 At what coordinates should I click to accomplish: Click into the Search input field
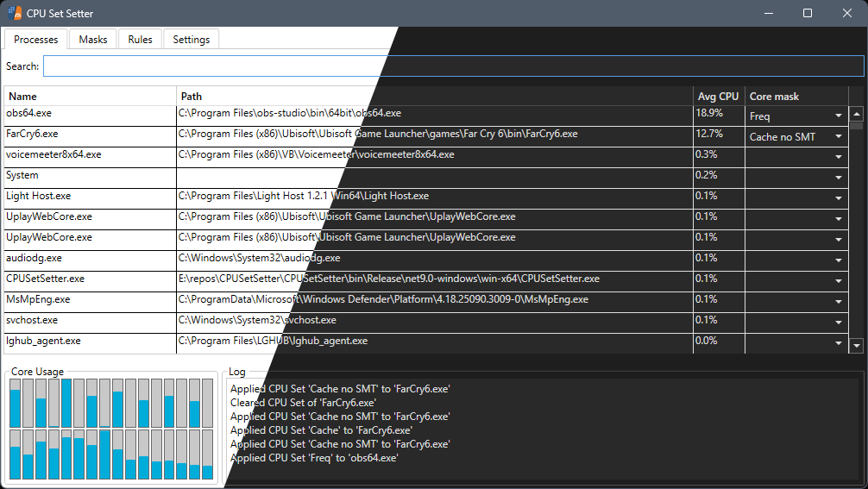tap(453, 66)
